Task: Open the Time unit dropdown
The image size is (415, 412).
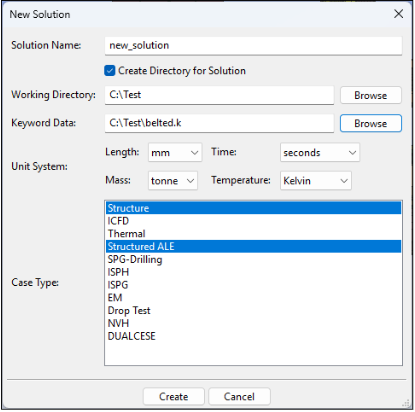Action: click(x=320, y=152)
